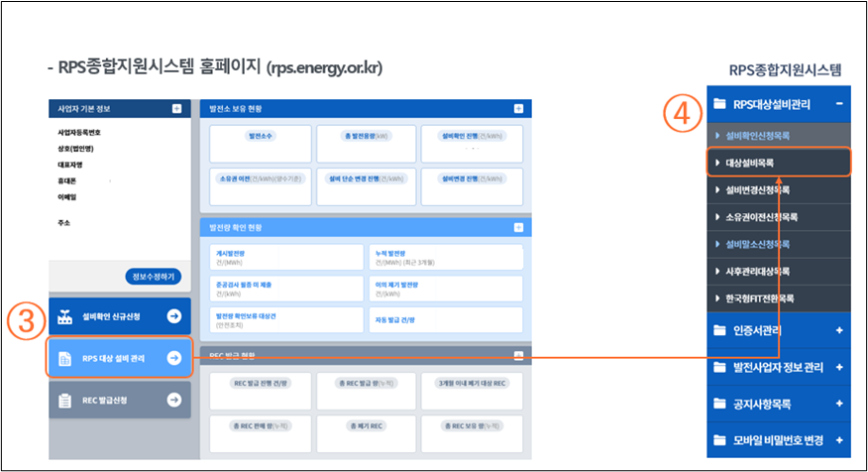Screen dimensions: 868x472
Task: Select the 총 REC 보유 량 card
Action: coord(472,433)
